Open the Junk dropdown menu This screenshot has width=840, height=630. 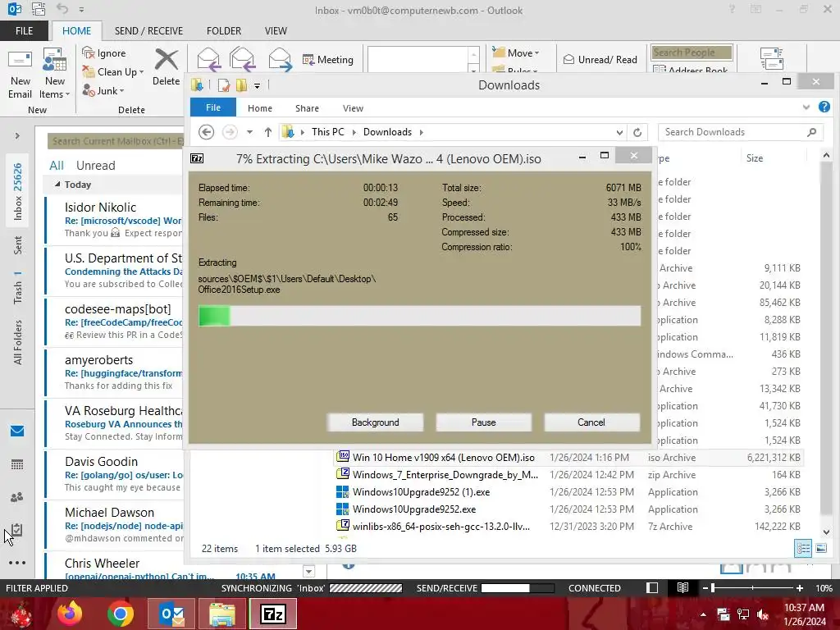click(x=103, y=90)
